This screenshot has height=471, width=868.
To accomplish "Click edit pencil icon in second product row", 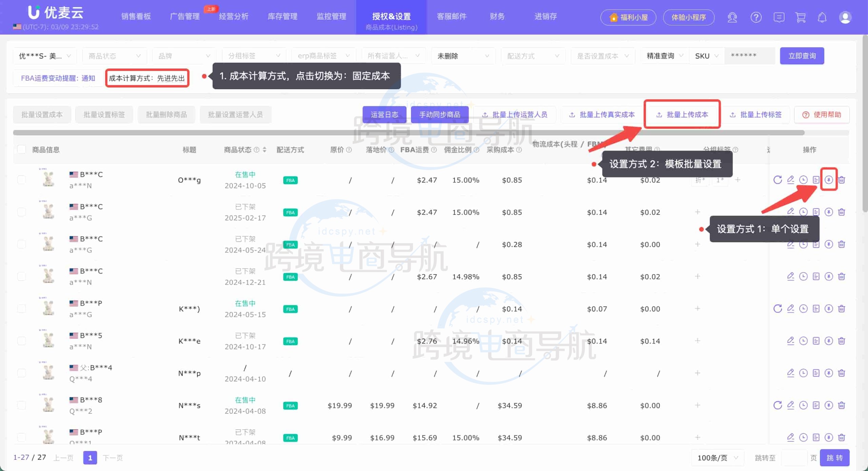I will pos(790,212).
